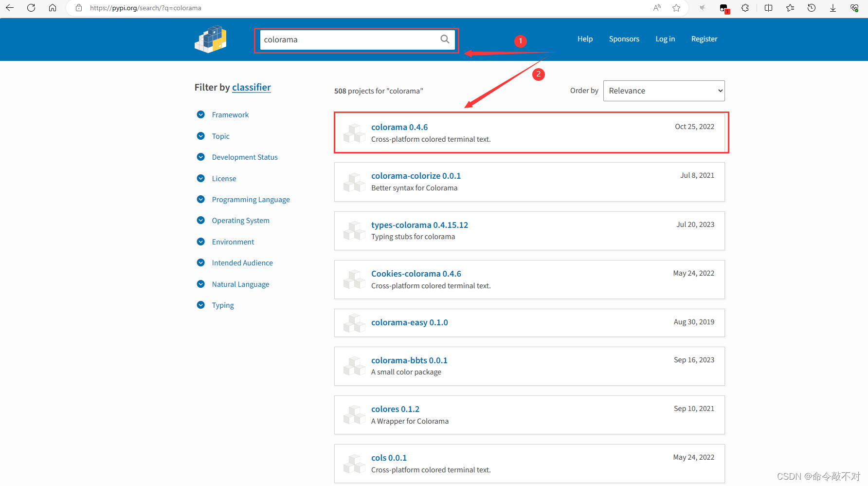
Task: Open the types-colorama 0.4.15.12 project
Action: (419, 225)
